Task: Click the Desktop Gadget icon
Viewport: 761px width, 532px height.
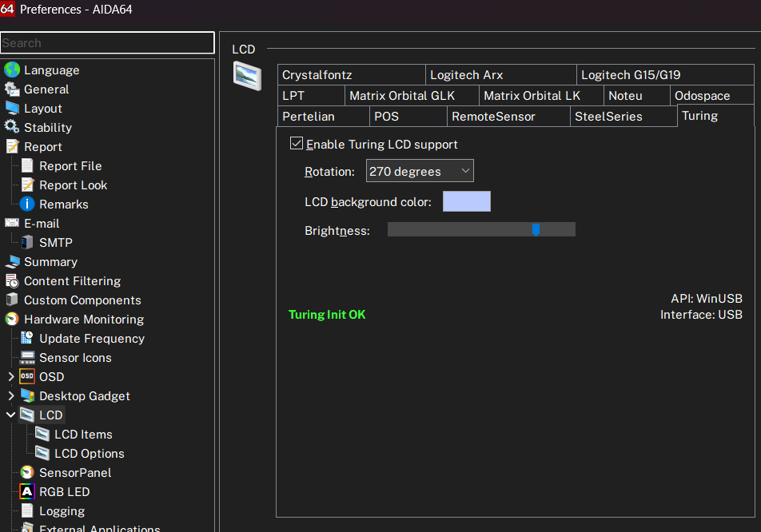Action: click(x=27, y=395)
